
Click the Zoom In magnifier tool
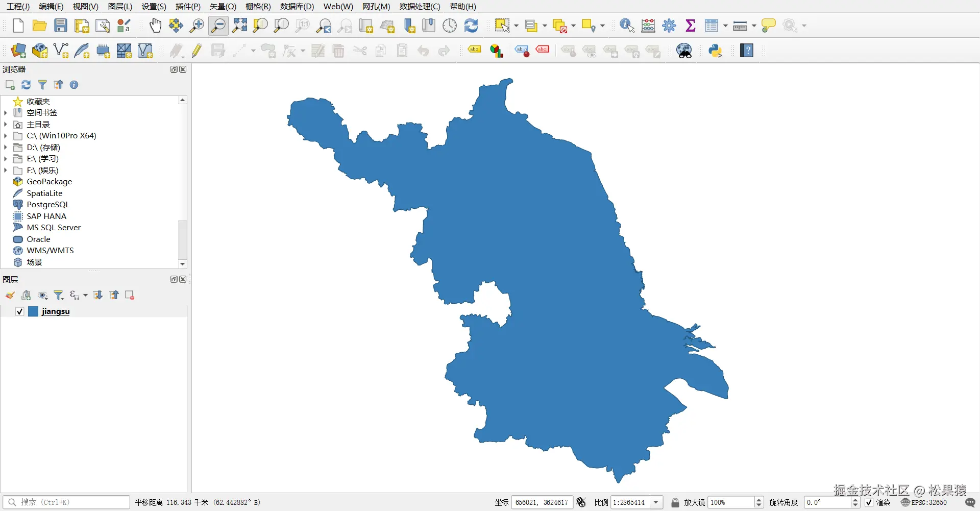click(197, 26)
